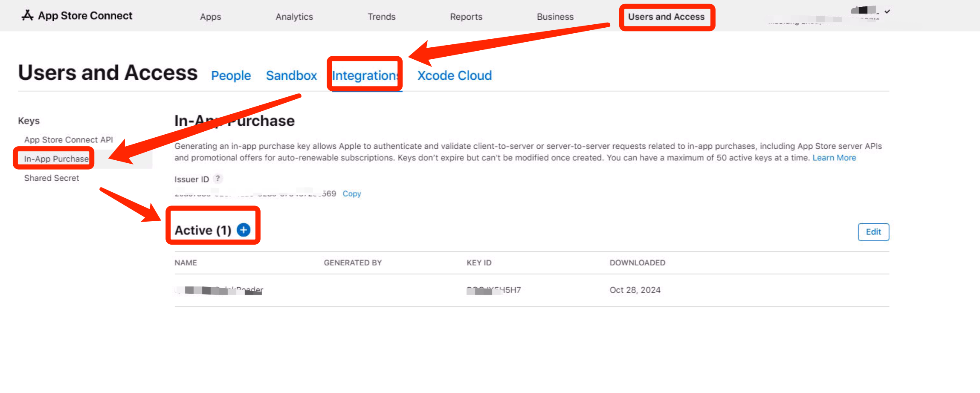The height and width of the screenshot is (393, 980).
Task: Select In-App Purchase in the Keys sidebar
Action: pyautogui.click(x=56, y=159)
